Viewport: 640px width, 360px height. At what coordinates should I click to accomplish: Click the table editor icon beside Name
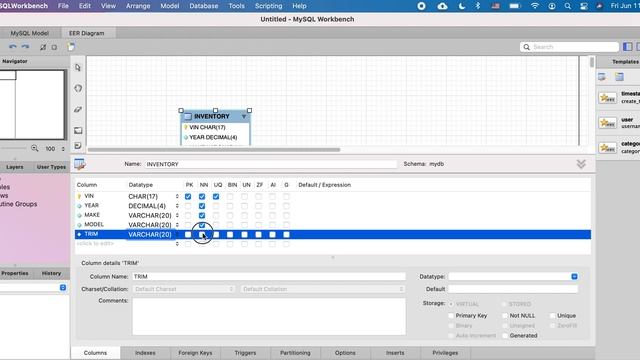coord(80,164)
